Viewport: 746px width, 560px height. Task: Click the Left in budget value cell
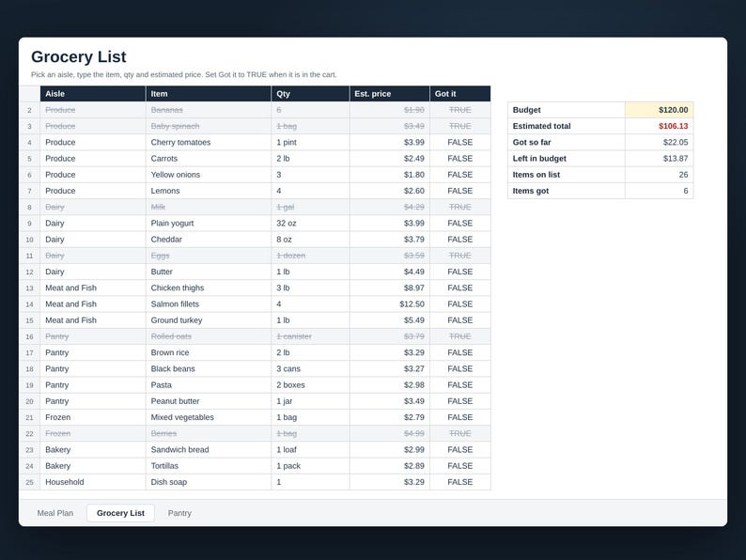point(659,159)
